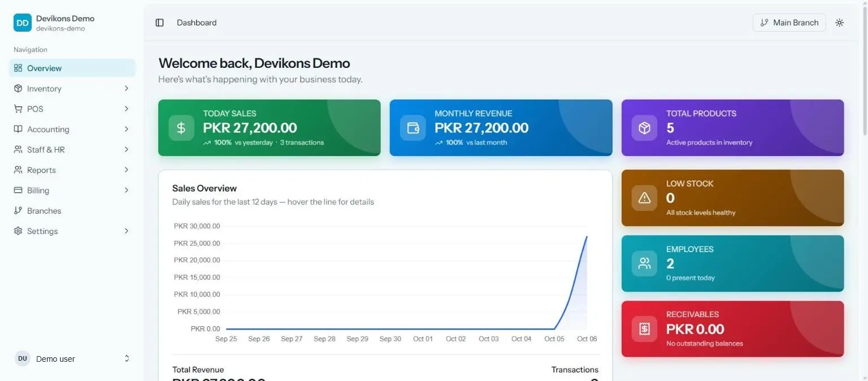The image size is (868, 381).
Task: Click the Reports icon in sidebar
Action: (x=18, y=170)
